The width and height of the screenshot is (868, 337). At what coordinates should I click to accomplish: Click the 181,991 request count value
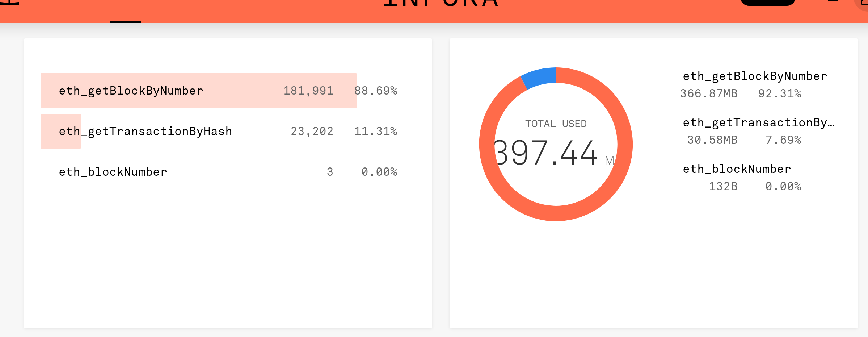(309, 91)
